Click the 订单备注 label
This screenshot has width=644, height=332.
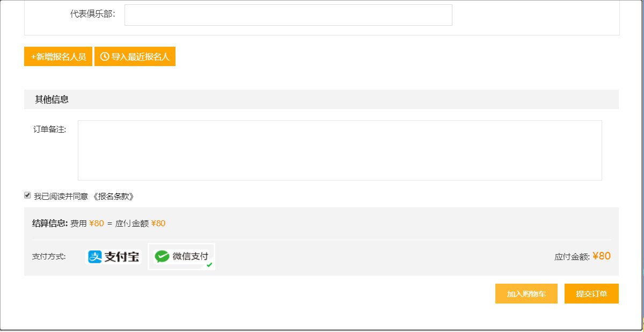[x=49, y=129]
